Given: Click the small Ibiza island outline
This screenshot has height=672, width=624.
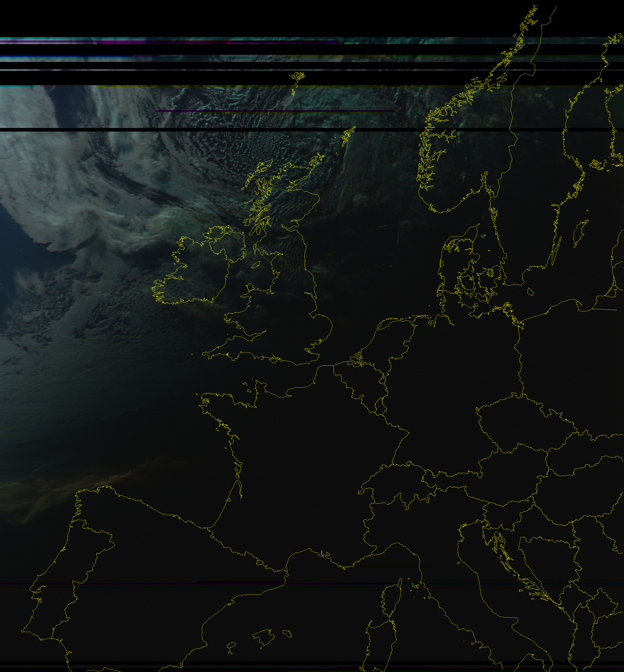Looking at the screenshot, I should tap(231, 645).
